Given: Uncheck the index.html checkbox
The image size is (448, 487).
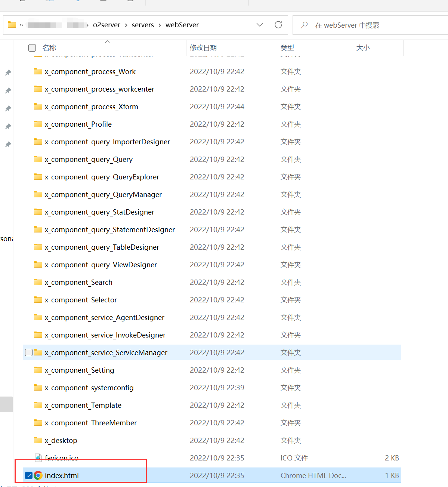Looking at the screenshot, I should (28, 475).
